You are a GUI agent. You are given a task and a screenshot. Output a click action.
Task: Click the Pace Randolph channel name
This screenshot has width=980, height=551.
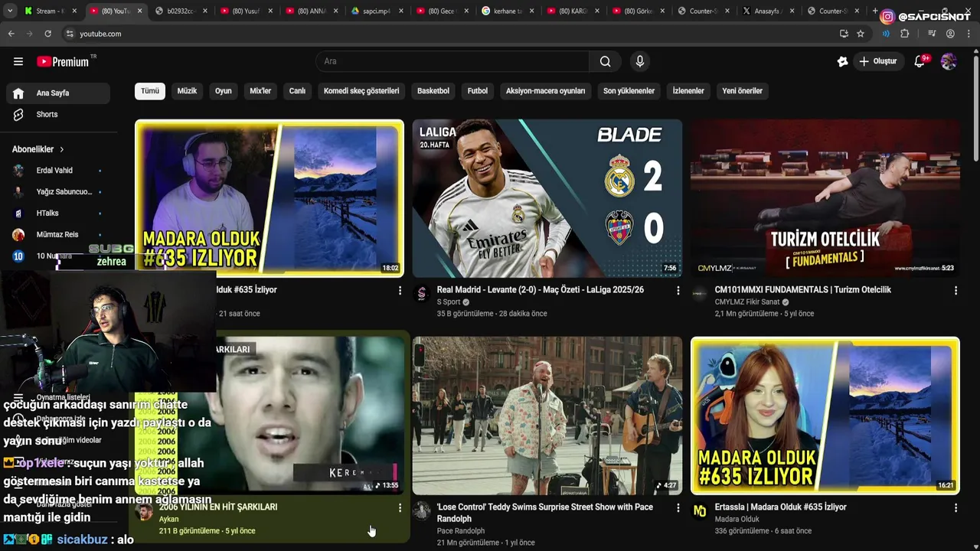(x=461, y=531)
